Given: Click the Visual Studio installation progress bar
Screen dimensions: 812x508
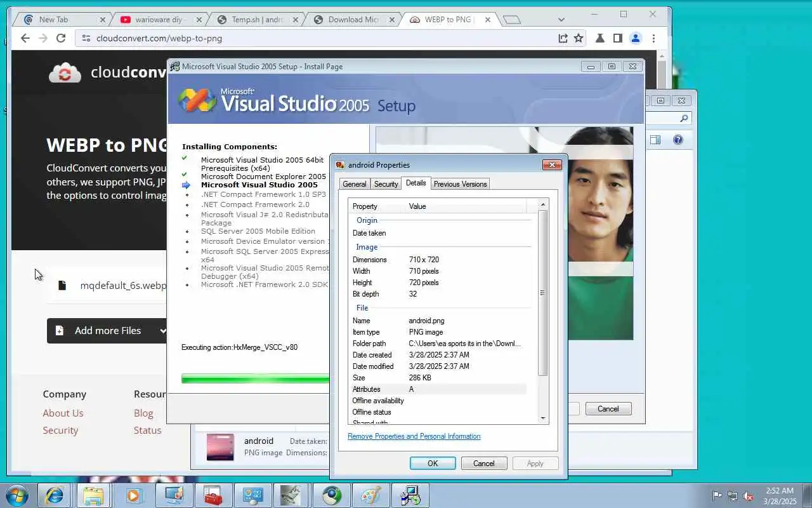Looking at the screenshot, I should click(255, 379).
